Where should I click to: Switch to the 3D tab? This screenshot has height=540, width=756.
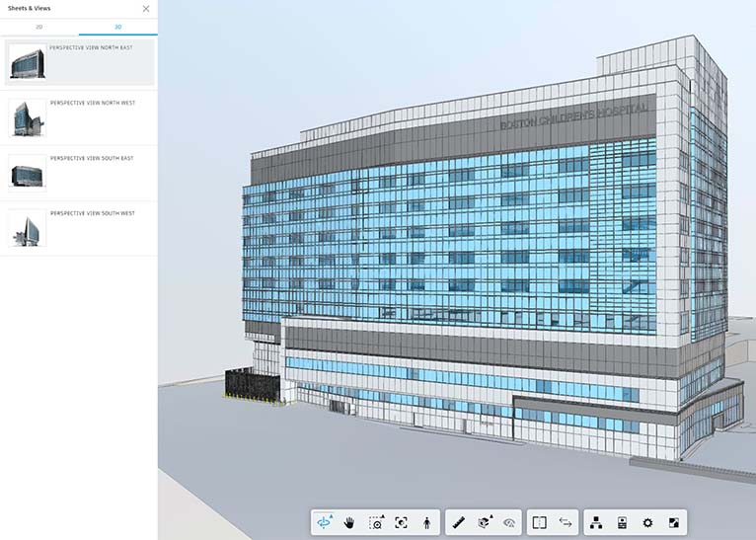(117, 27)
